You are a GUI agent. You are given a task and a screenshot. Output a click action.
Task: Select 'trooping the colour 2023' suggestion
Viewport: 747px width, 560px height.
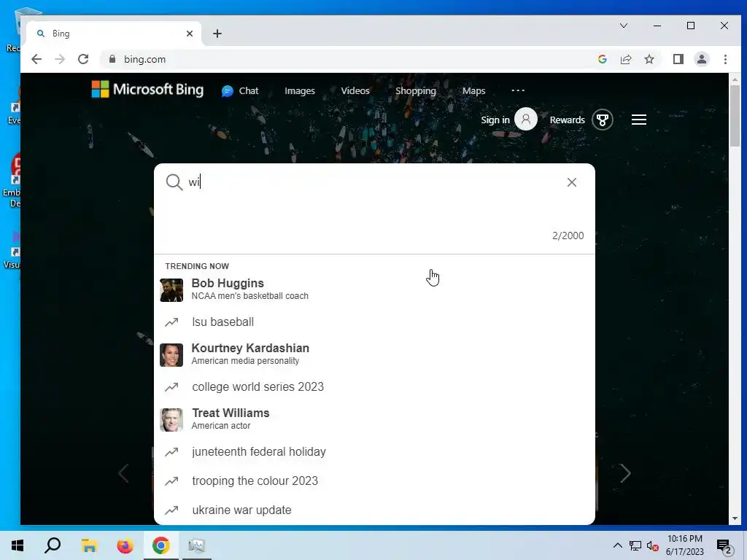[x=374, y=481]
